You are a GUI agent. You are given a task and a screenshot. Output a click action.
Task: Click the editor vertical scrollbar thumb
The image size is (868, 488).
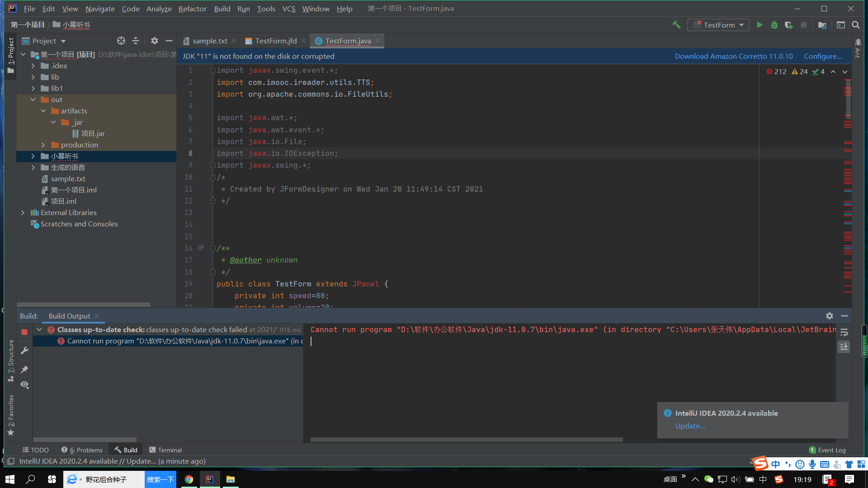tap(848, 99)
